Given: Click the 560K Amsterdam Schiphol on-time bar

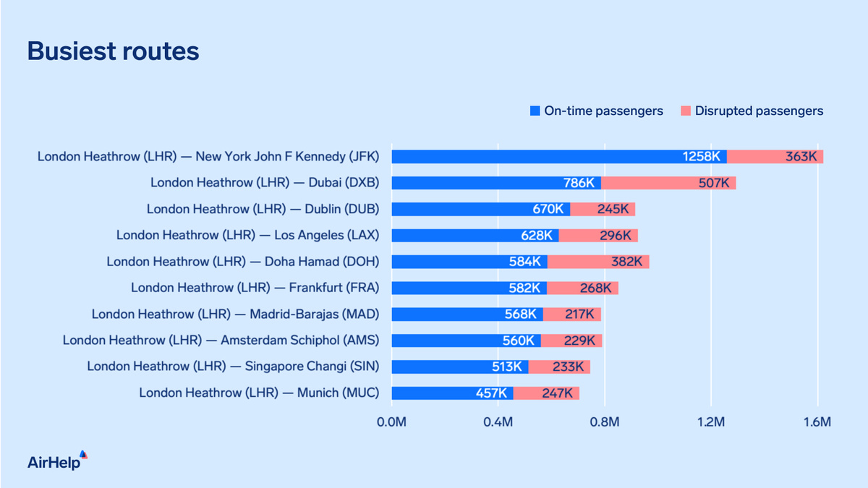Looking at the screenshot, I should point(466,341).
